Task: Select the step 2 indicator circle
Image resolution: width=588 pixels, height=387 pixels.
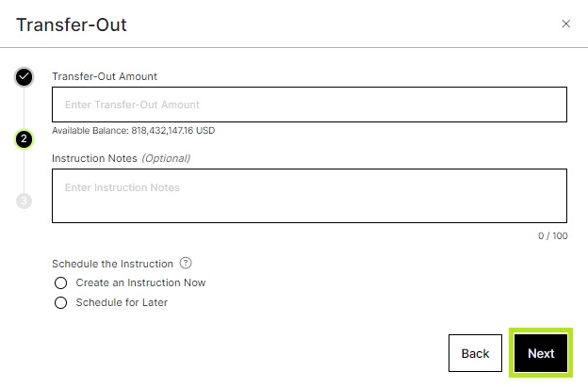Action: click(24, 139)
